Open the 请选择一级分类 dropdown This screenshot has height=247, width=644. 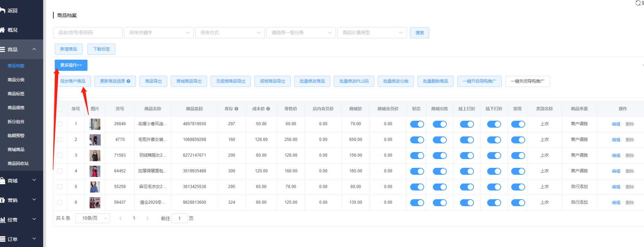(x=301, y=33)
